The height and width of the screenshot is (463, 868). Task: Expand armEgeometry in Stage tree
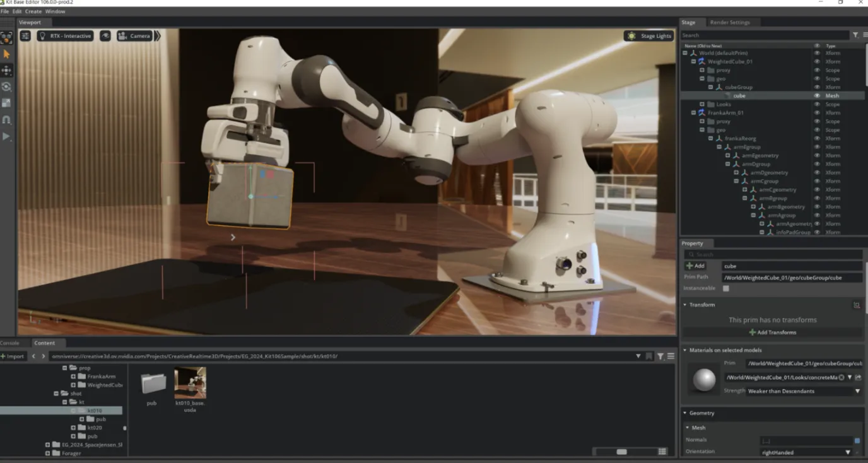[727, 155]
